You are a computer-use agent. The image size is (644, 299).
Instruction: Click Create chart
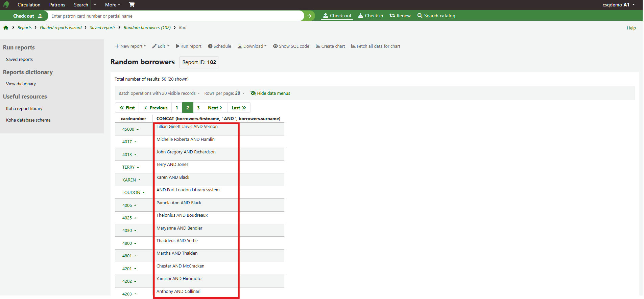[x=330, y=46]
